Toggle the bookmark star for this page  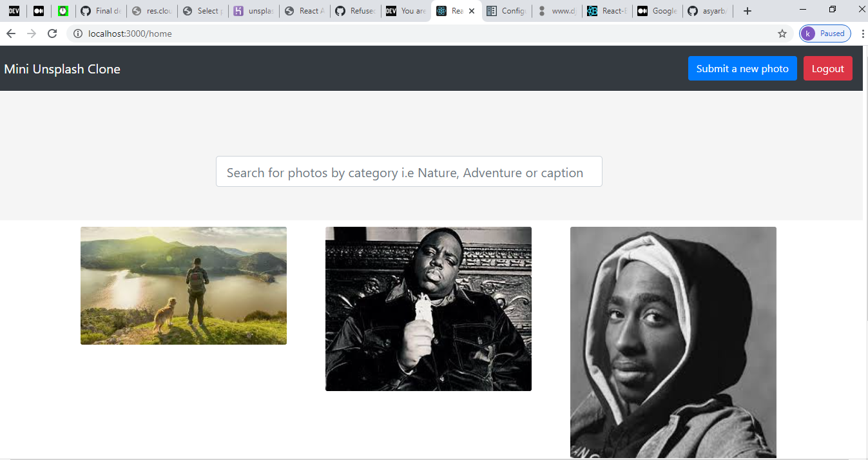coord(782,33)
